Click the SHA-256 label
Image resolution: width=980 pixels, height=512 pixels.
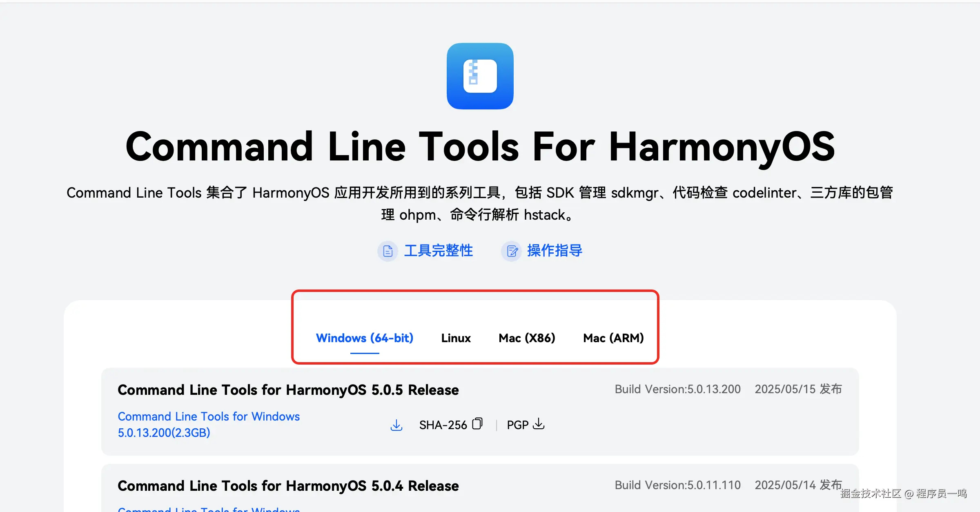[x=443, y=425]
